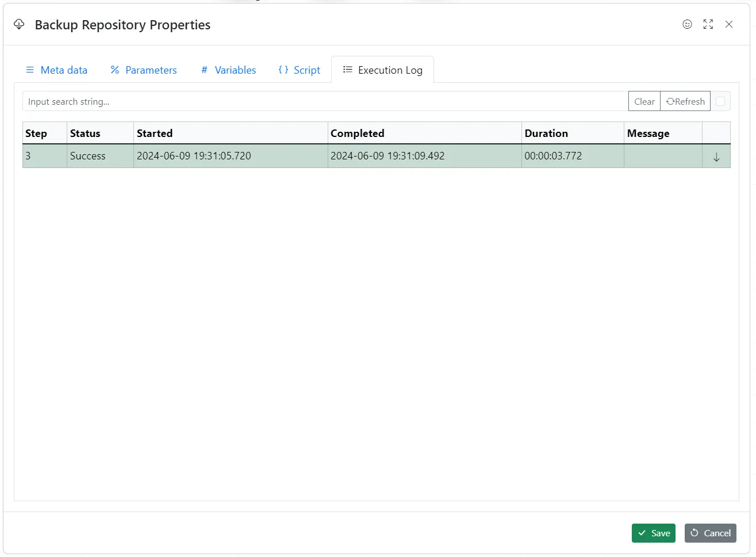The height and width of the screenshot is (557, 756).
Task: Switch to the Parameters tab
Action: tap(144, 70)
